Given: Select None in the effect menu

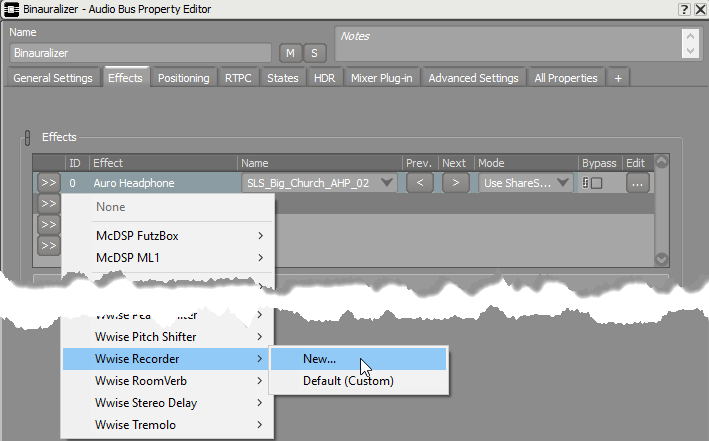Looking at the screenshot, I should tap(168, 207).
